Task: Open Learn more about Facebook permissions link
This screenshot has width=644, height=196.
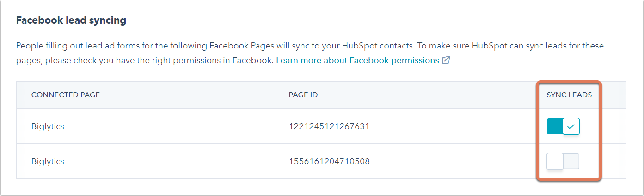Action: click(x=357, y=60)
